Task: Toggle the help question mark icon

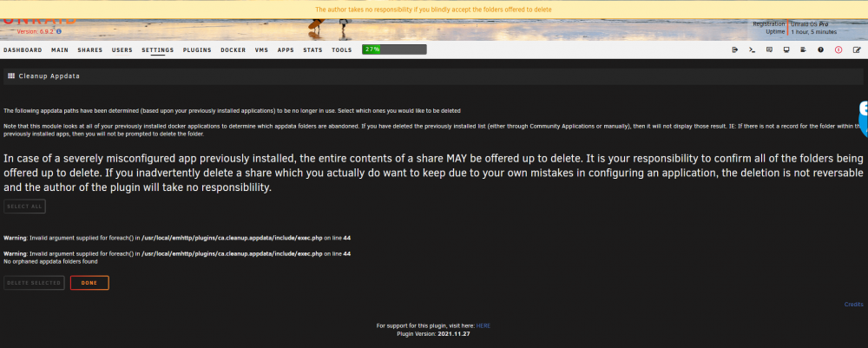Action: tap(820, 49)
